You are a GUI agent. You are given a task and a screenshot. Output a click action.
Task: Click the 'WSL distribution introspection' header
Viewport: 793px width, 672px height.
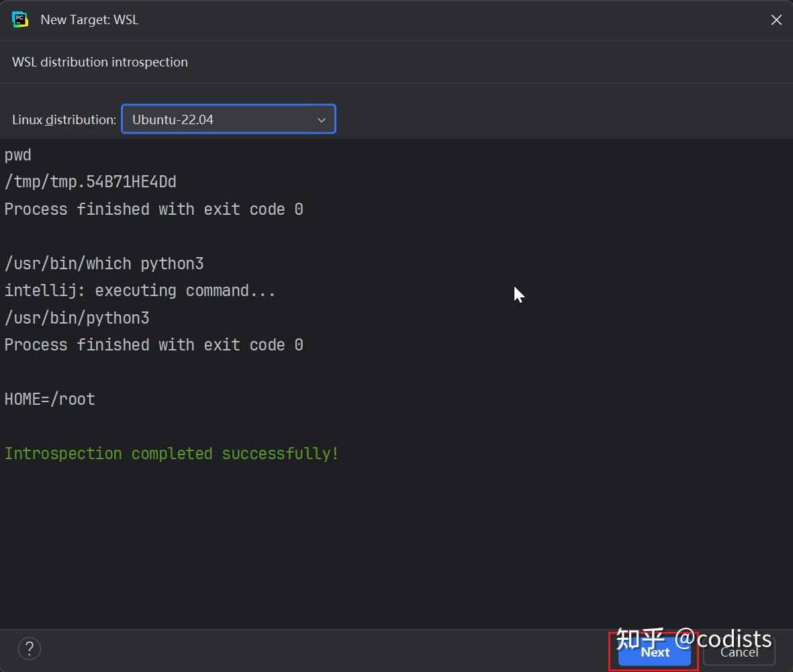[x=100, y=62]
